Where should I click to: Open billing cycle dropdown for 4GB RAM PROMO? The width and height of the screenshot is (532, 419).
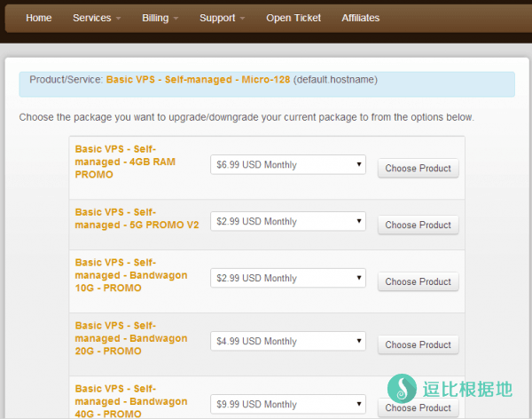click(x=288, y=165)
